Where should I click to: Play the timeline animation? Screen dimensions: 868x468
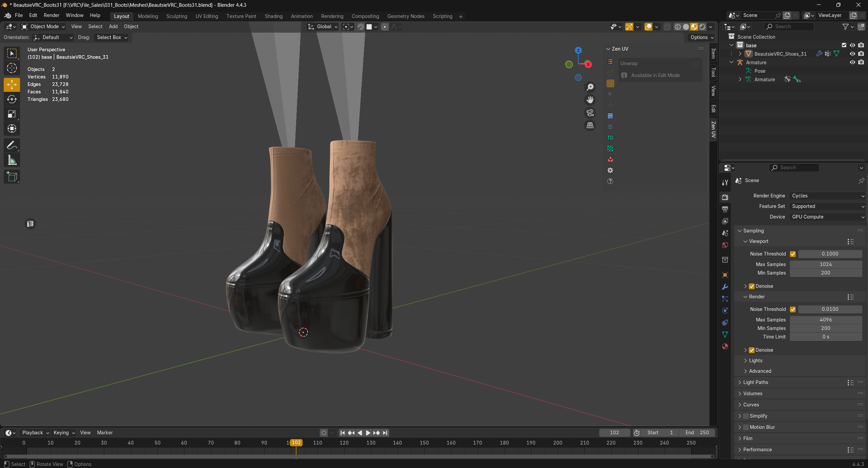click(368, 433)
